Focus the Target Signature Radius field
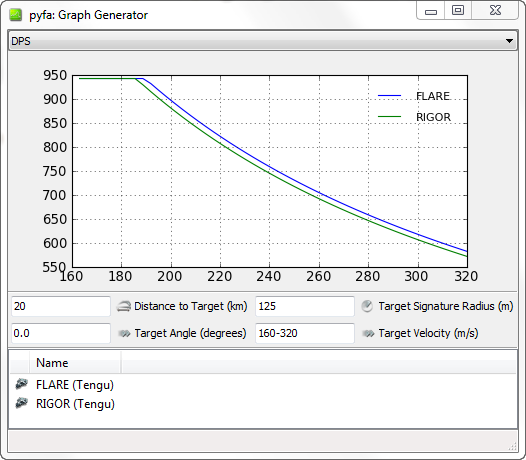 (x=305, y=306)
